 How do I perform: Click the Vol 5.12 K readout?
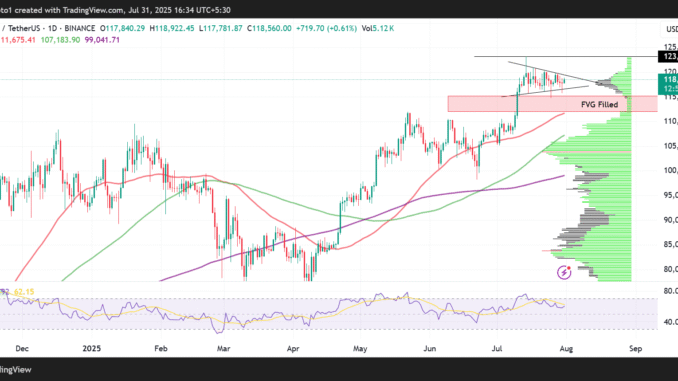tap(377, 29)
